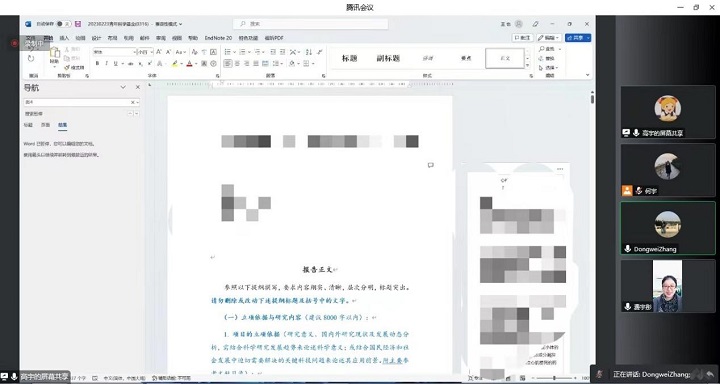
Task: Click the Format Painter brush icon
Action: coord(67,68)
